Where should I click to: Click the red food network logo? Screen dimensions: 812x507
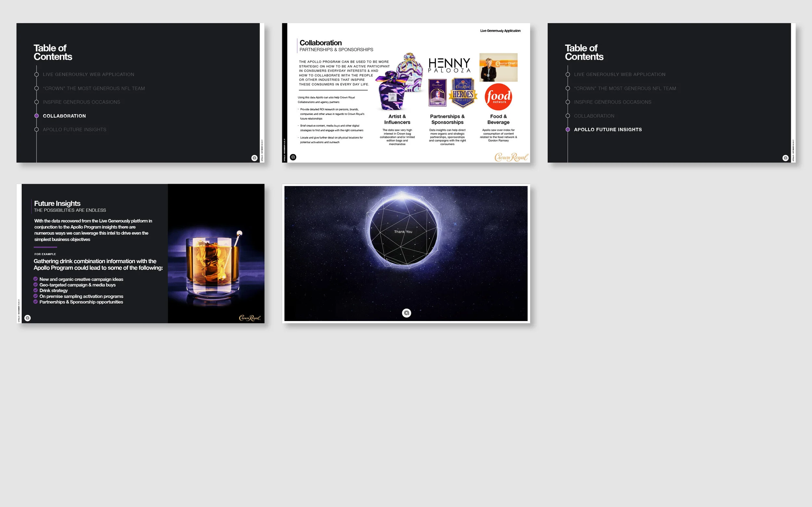tap(498, 97)
